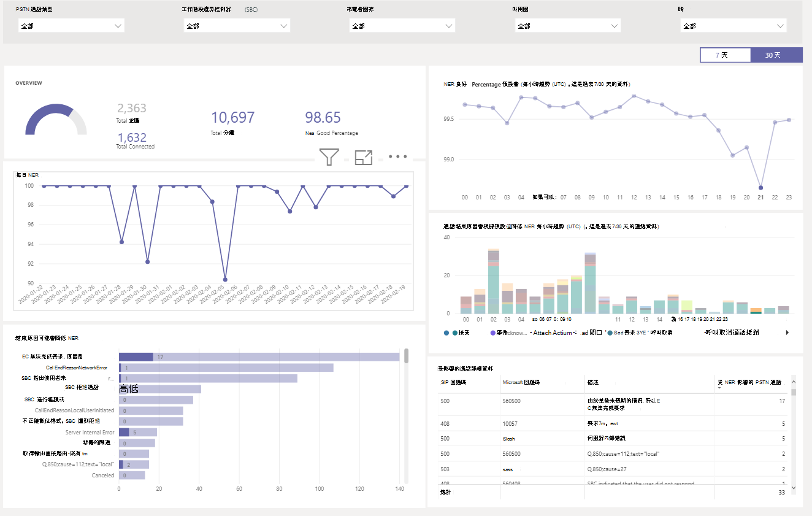The image size is (812, 516).
Task: Open the 叫用國 dropdown
Action: (x=568, y=26)
